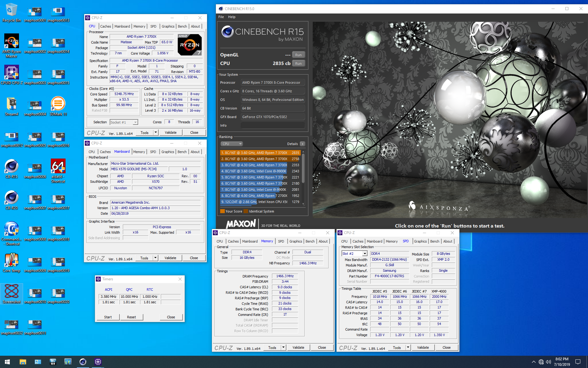Open the Recycle Bin desktop icon
The height and width of the screenshot is (368, 588).
click(12, 12)
